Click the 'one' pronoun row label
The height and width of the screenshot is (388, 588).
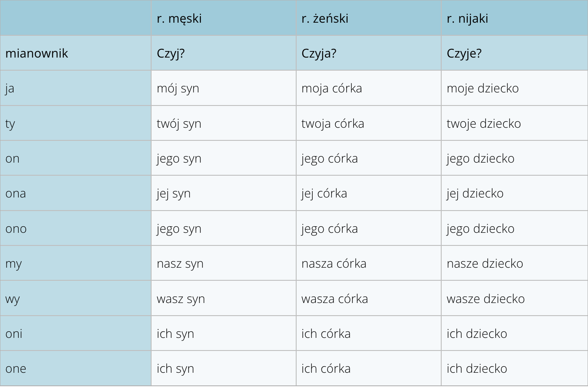click(75, 368)
